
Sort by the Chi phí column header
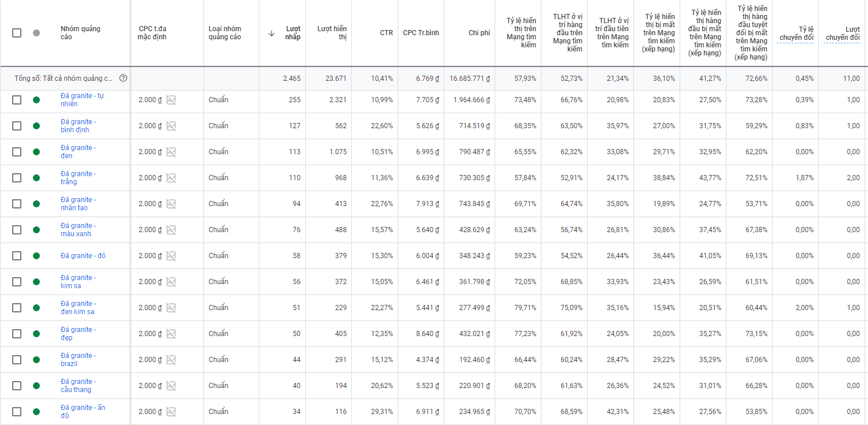pos(479,33)
